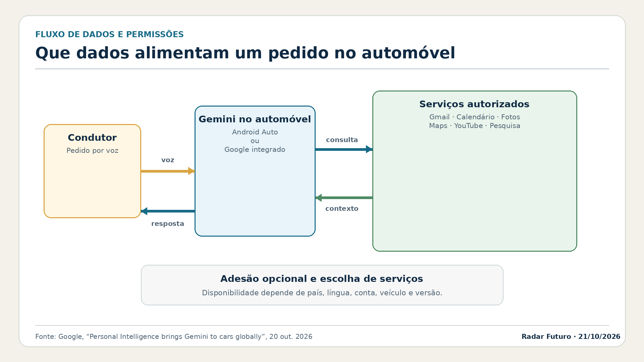
Task: Click the 'Gmail · Calendário · Fotos' line
Action: click(475, 117)
